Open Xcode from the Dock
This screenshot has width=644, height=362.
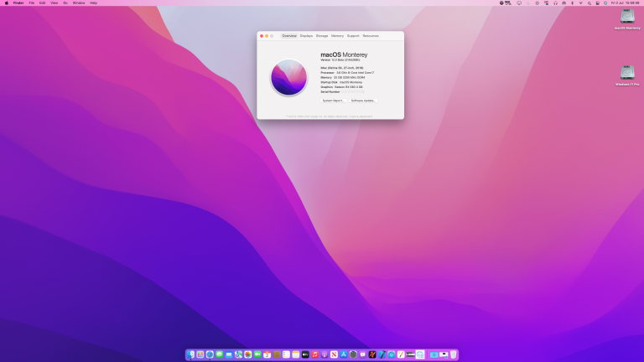tap(382, 354)
